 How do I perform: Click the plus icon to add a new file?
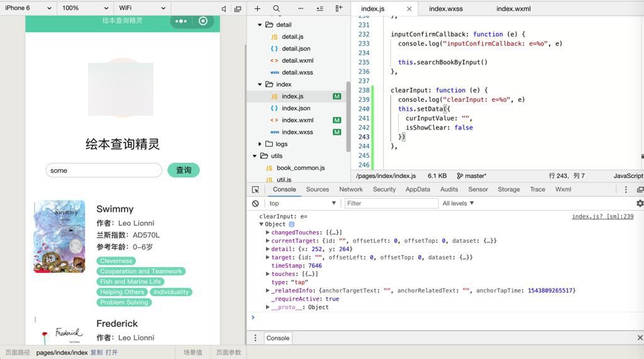(x=257, y=8)
